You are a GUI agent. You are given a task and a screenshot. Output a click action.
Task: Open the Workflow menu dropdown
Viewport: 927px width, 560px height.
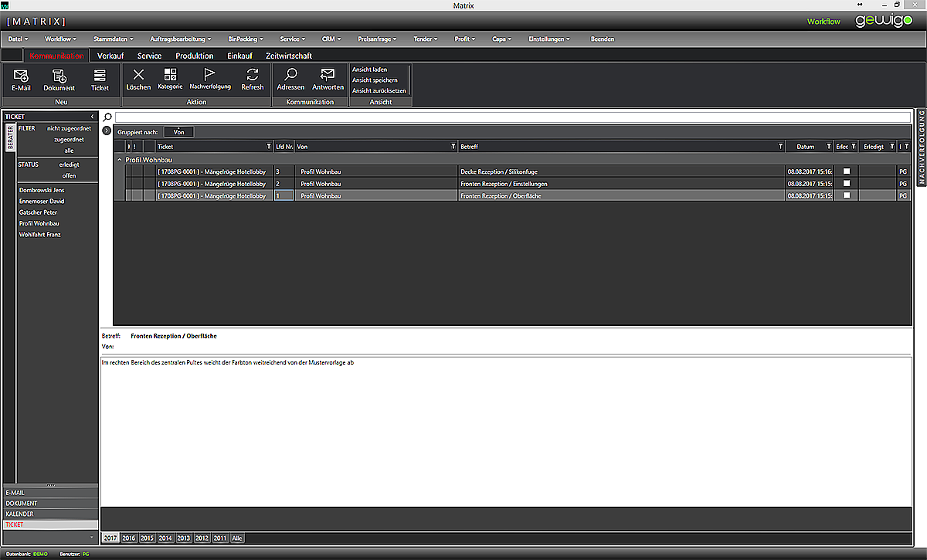click(60, 39)
